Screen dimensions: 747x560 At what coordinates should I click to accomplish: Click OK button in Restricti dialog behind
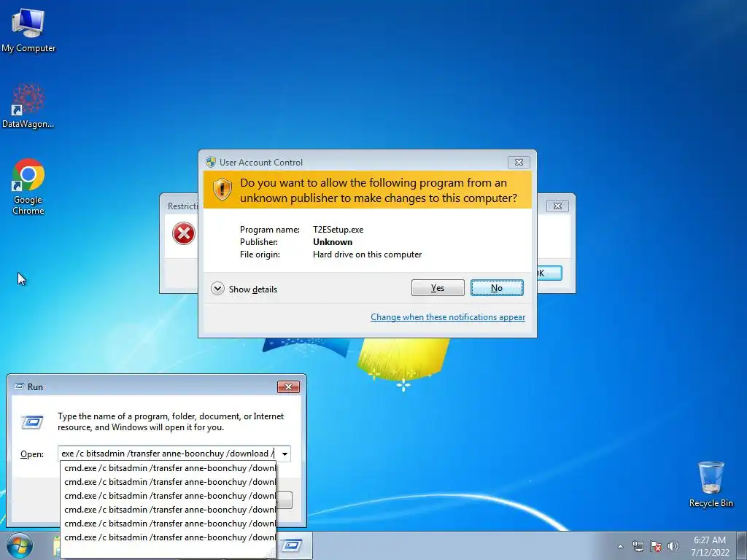tap(550, 273)
